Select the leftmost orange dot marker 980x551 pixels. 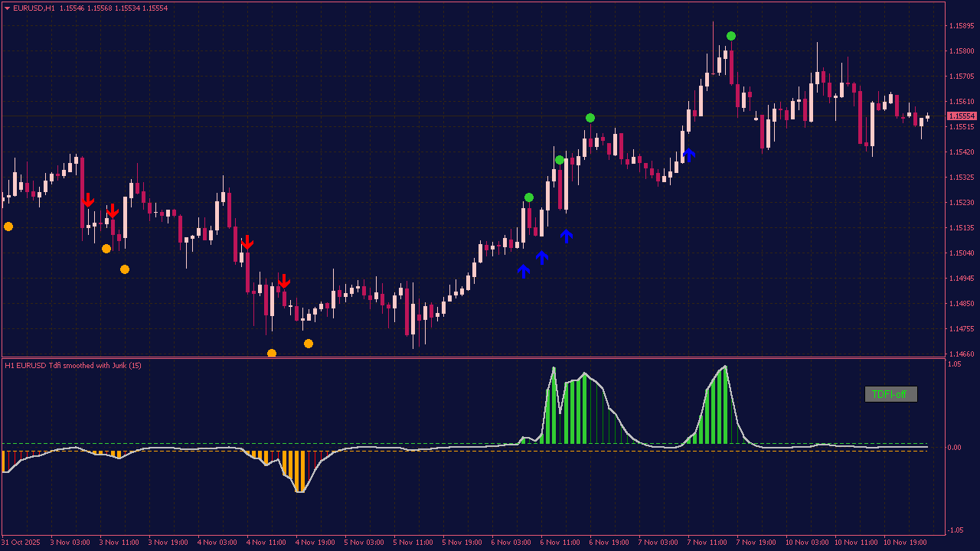click(x=8, y=227)
